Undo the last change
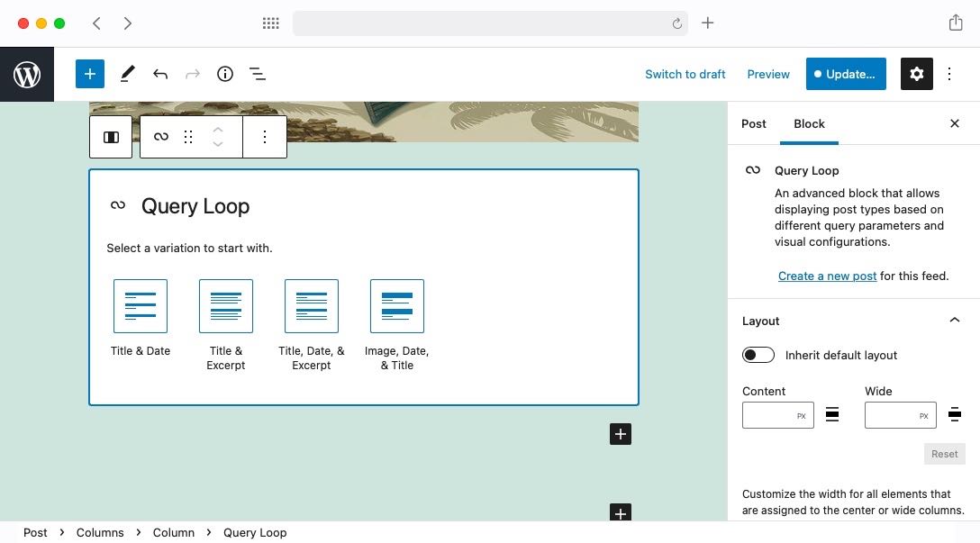Viewport: 980px width, 543px height. coord(160,74)
